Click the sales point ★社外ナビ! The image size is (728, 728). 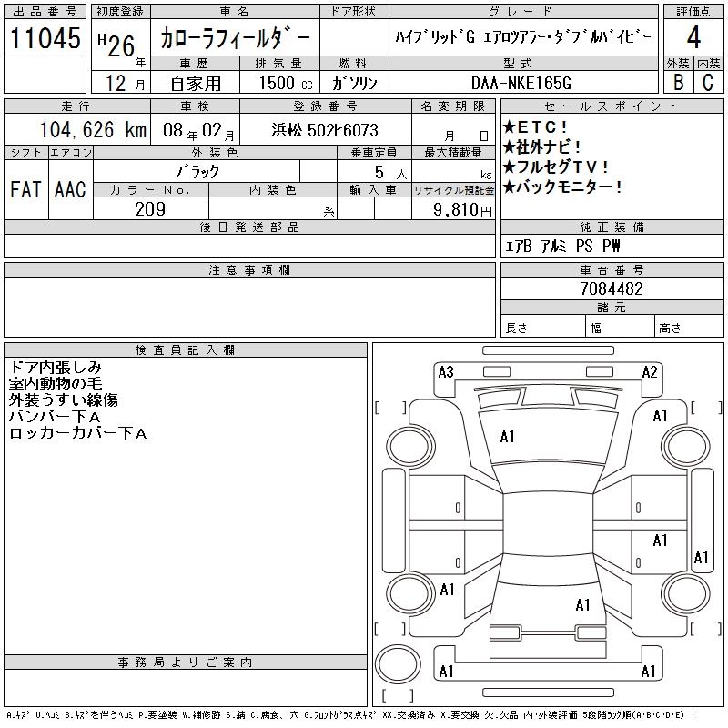[542, 147]
